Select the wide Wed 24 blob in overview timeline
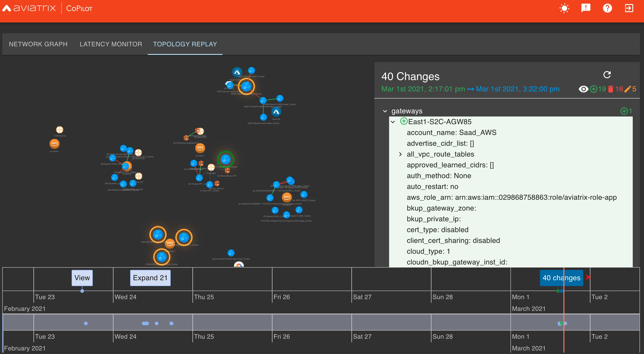The image size is (644, 354). click(x=145, y=323)
